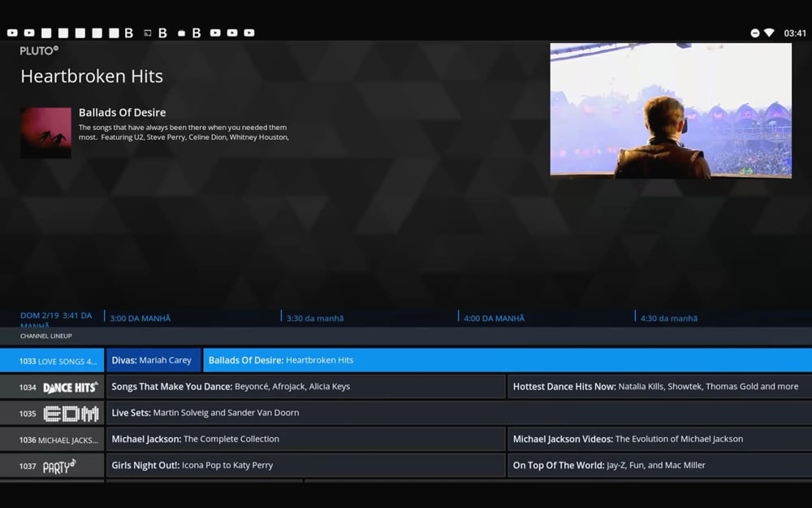Open Michael Jackson Videos program
The width and height of the screenshot is (812, 508).
pos(659,439)
